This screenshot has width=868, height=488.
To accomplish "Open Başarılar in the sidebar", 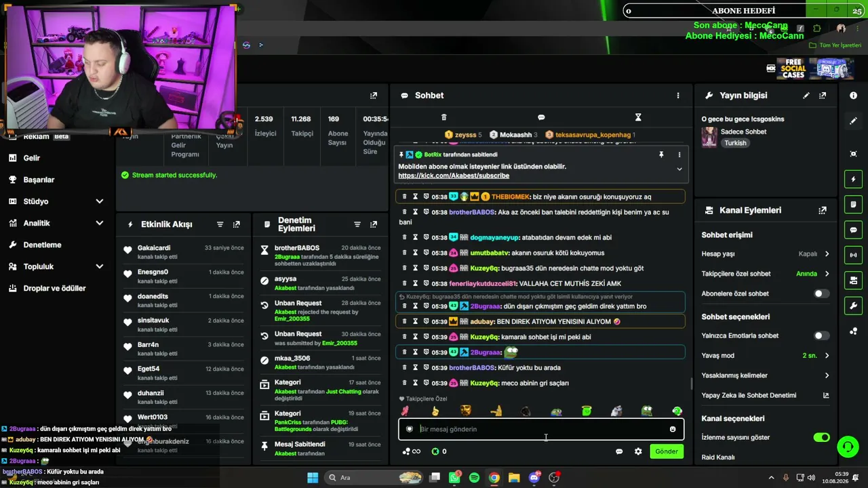I will (x=39, y=180).
